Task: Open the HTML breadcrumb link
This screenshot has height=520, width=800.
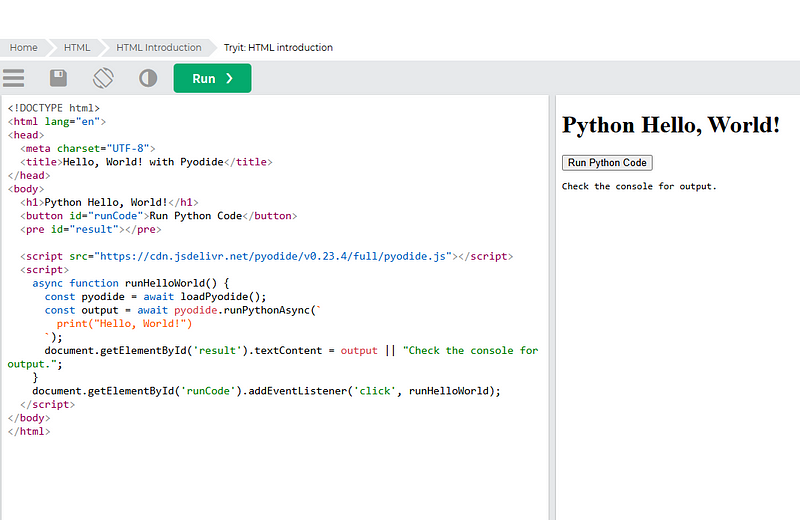Action: pos(77,47)
